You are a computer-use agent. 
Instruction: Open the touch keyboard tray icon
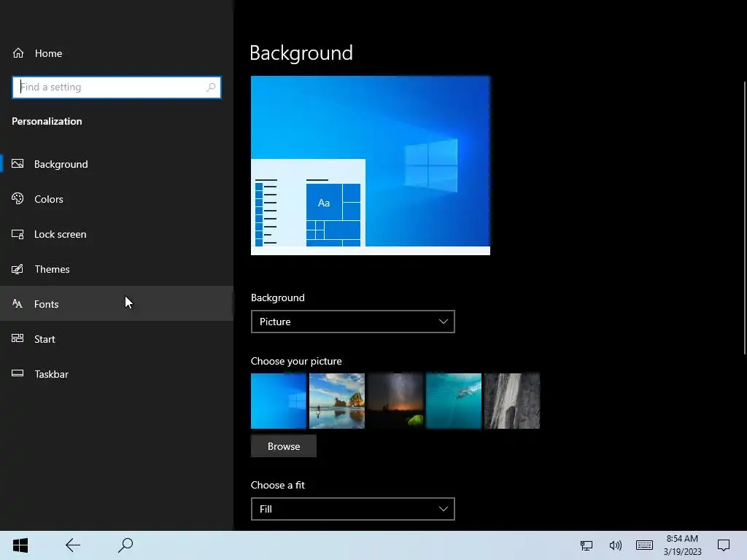click(644, 545)
